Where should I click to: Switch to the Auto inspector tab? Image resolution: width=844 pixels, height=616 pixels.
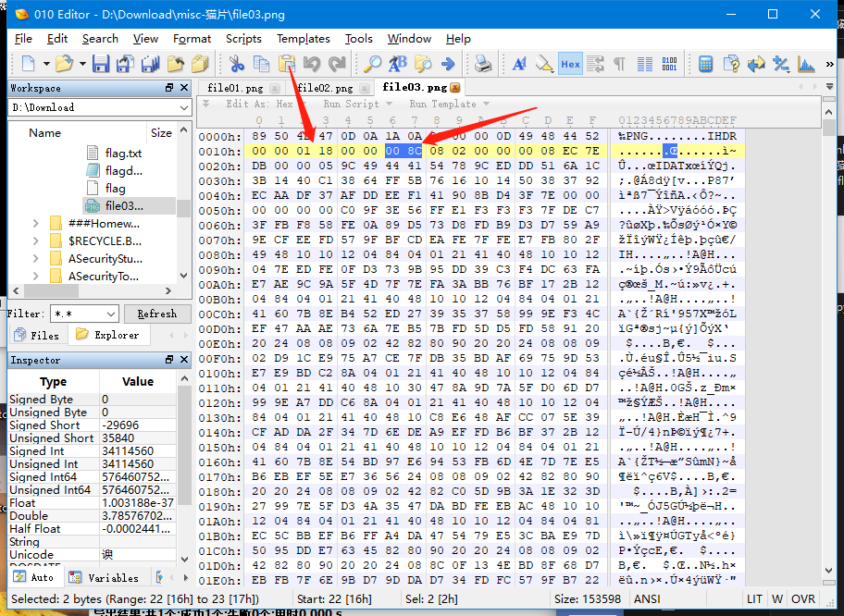coord(34,577)
